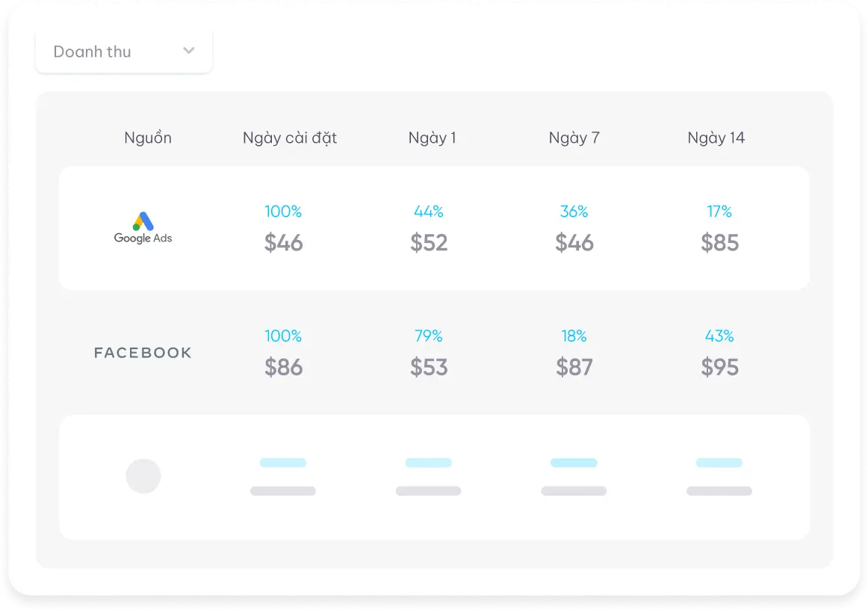
Task: Click Facebook 43% percentage value
Action: (719, 336)
